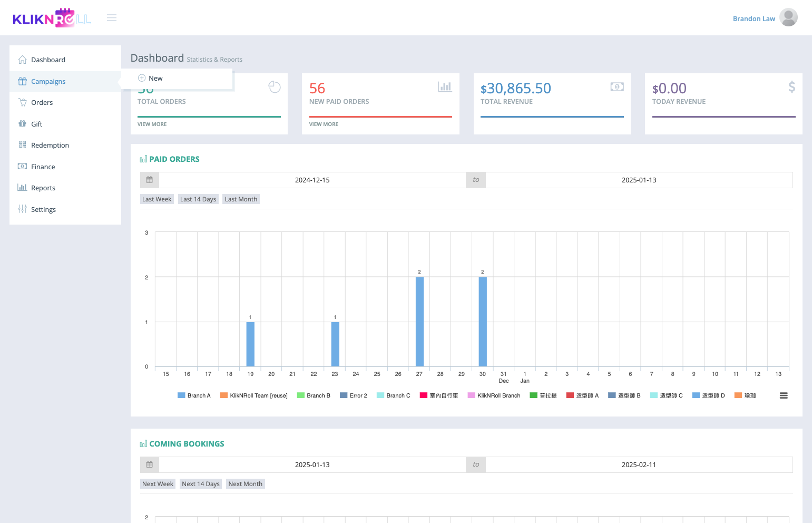
Task: Filter bookings by Next Week
Action: tap(158, 484)
